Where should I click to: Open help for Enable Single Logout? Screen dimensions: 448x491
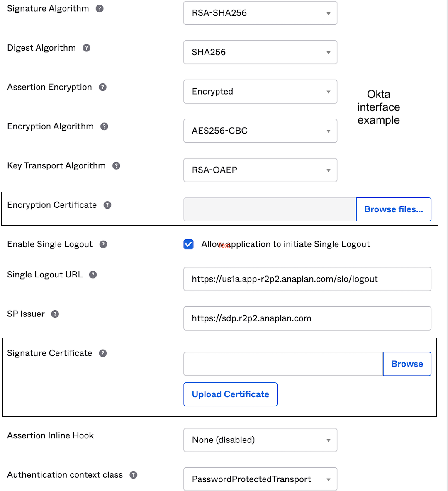103,244
